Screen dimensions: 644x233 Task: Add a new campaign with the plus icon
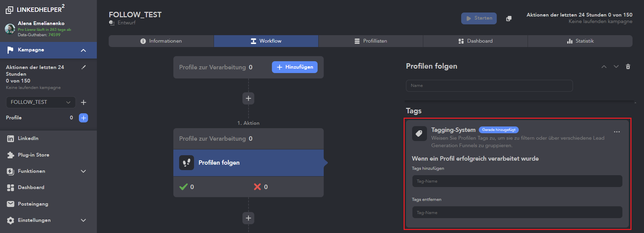click(84, 102)
